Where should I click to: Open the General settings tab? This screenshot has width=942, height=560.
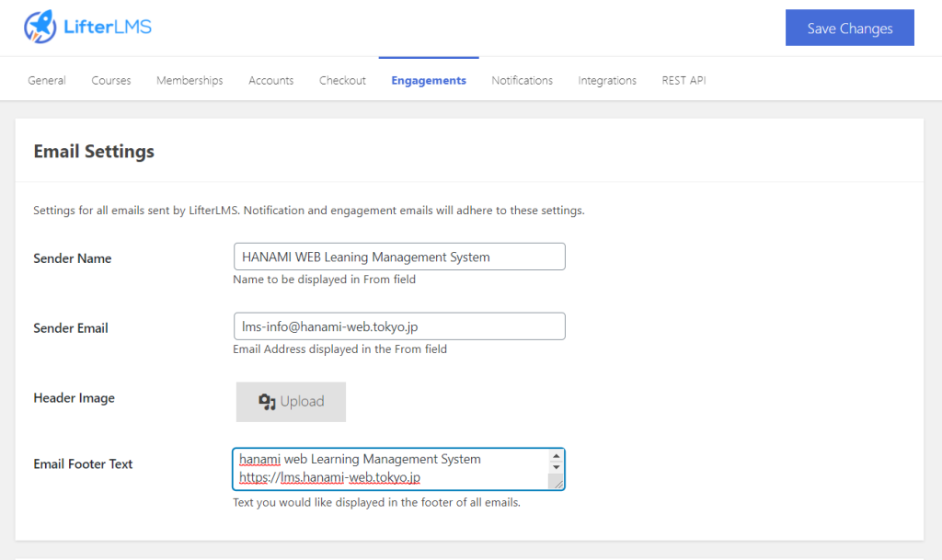(x=47, y=80)
